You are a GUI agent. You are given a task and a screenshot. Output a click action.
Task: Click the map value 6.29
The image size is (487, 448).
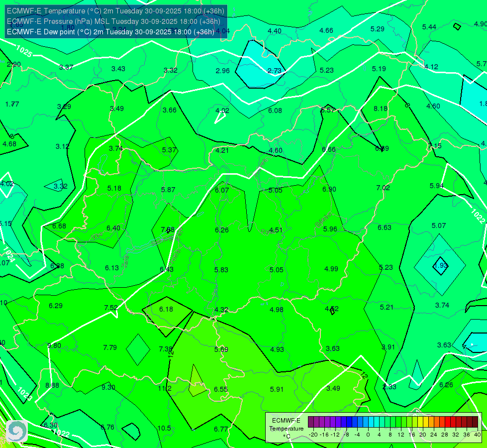click(56, 306)
